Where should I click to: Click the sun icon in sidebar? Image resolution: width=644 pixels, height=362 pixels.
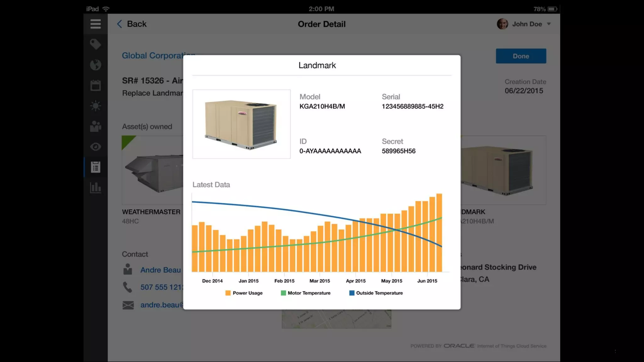click(95, 106)
